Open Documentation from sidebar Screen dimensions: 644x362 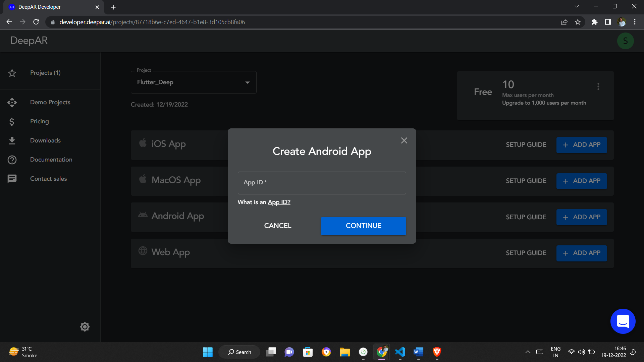click(x=51, y=160)
